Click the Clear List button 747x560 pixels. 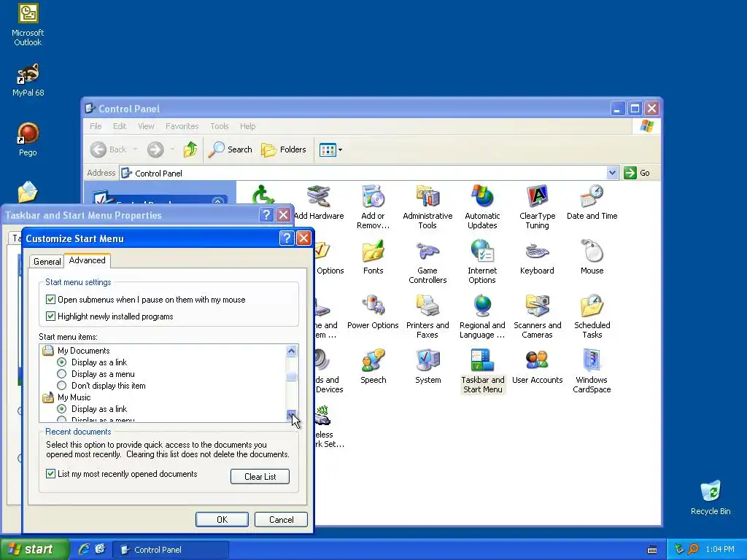pos(260,477)
